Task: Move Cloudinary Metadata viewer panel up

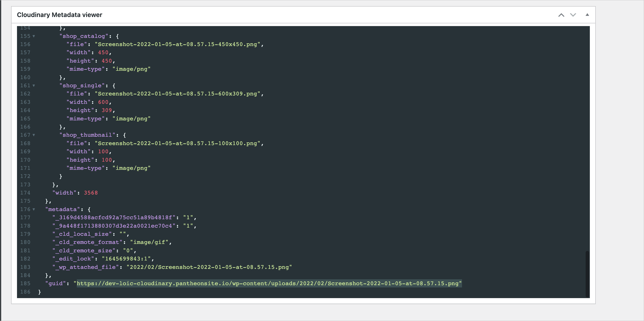Action: 561,15
